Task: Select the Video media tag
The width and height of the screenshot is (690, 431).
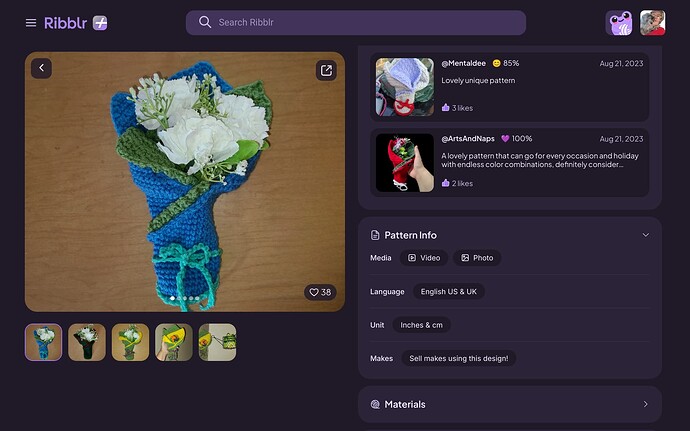Action: (424, 258)
